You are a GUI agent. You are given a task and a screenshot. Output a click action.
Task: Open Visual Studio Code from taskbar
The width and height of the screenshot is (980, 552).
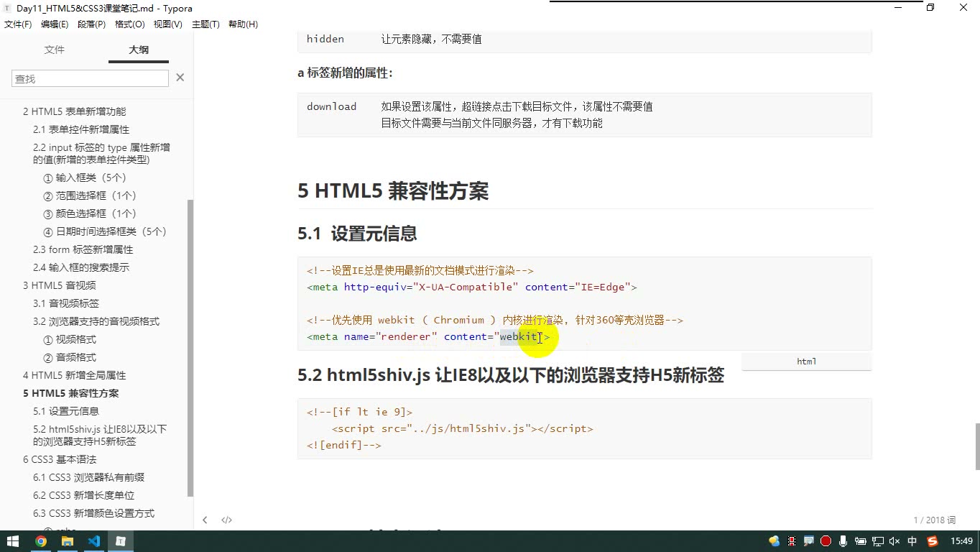[x=94, y=541]
